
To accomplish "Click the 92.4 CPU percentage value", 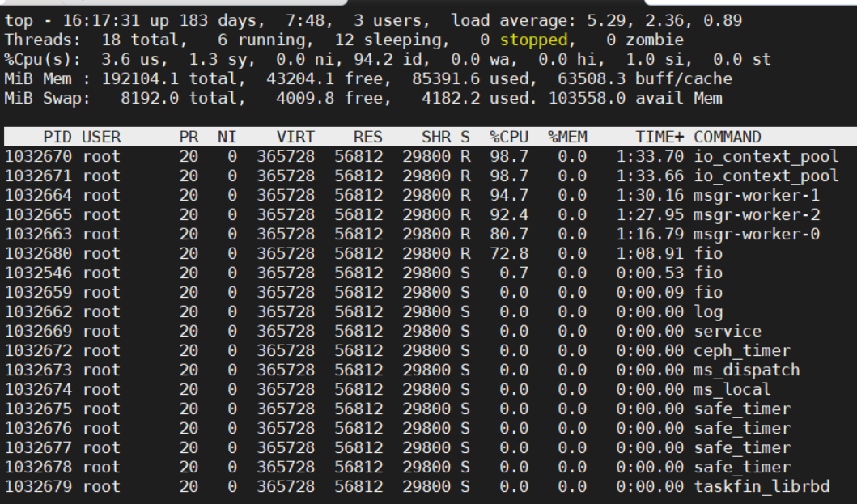I will pos(509,214).
